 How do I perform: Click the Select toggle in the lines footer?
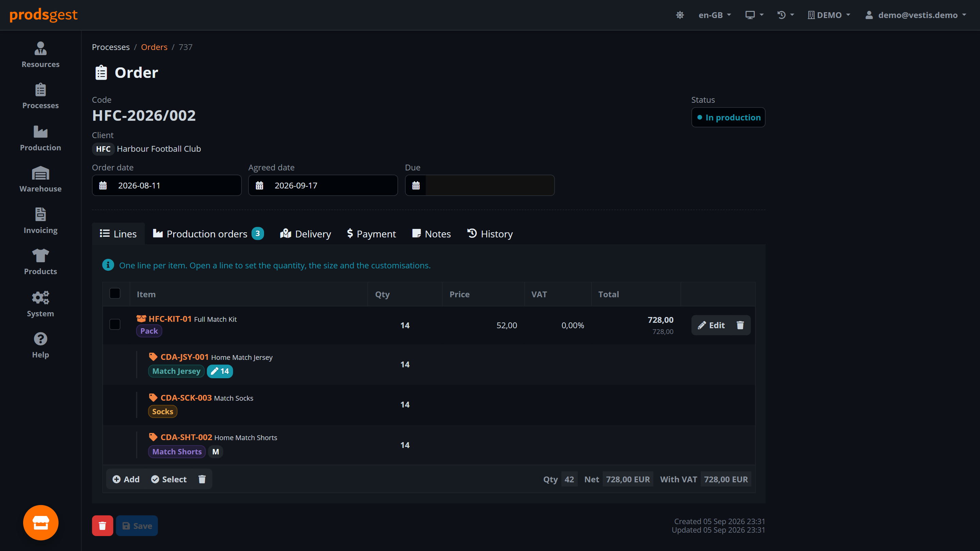coord(168,479)
